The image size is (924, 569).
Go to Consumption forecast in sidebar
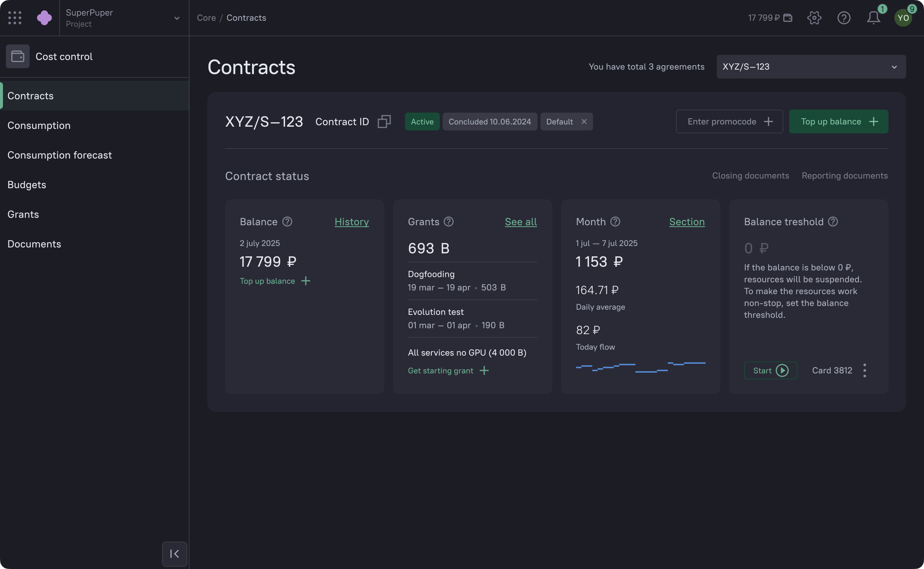tap(60, 155)
